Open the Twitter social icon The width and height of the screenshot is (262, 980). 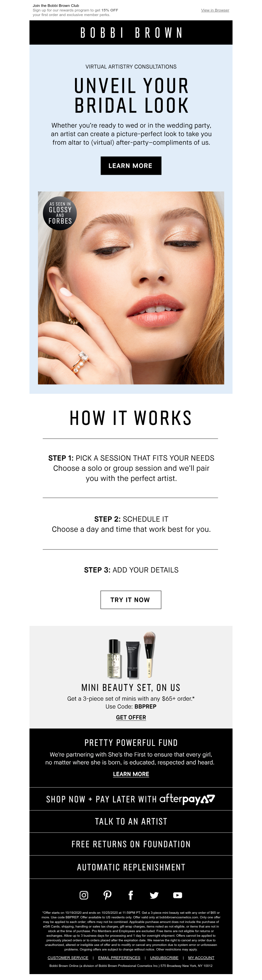coord(154,895)
